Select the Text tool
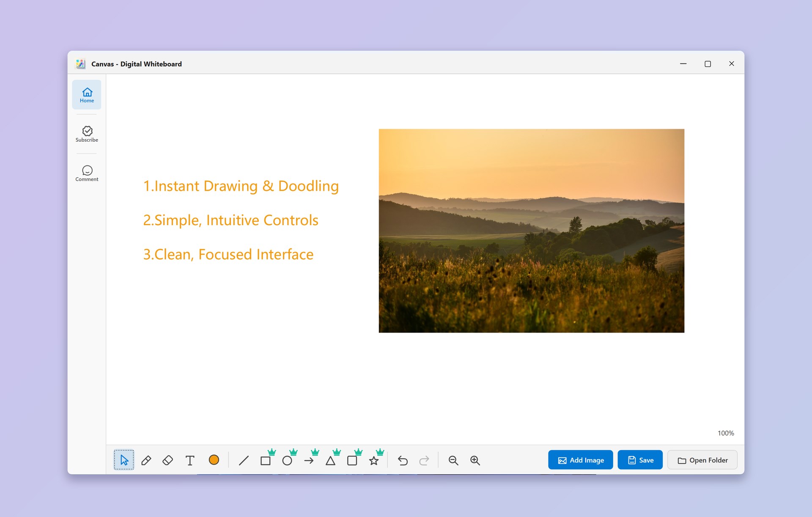 click(x=190, y=460)
